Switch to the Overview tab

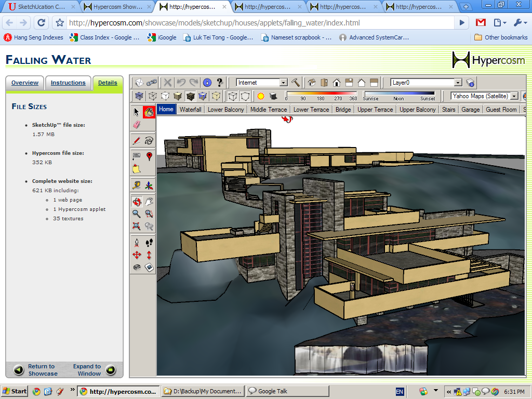pyautogui.click(x=25, y=83)
